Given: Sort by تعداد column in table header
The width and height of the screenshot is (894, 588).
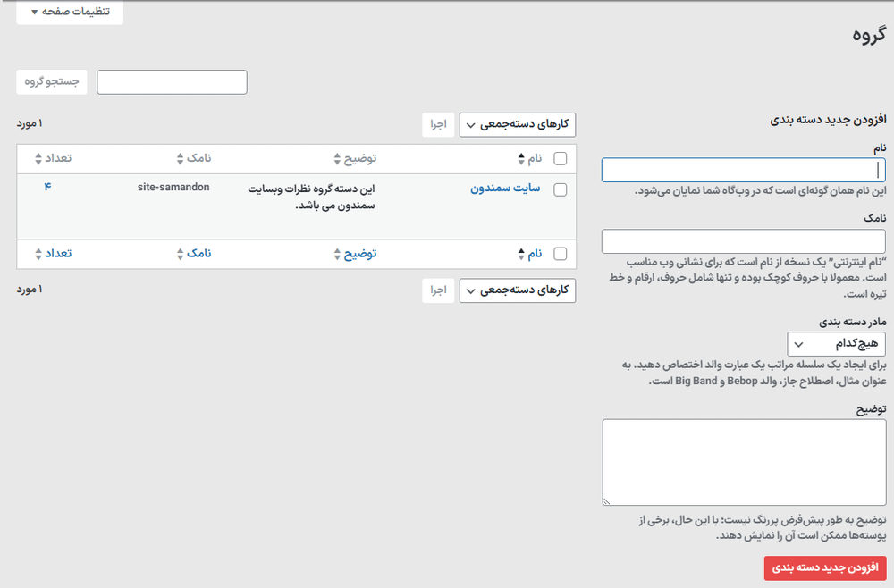Looking at the screenshot, I should (52, 158).
